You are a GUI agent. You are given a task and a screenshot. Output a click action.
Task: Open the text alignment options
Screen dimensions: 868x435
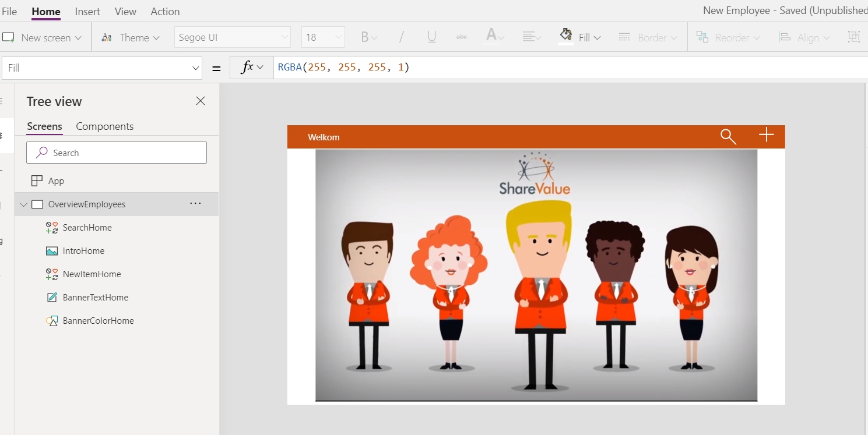(532, 37)
